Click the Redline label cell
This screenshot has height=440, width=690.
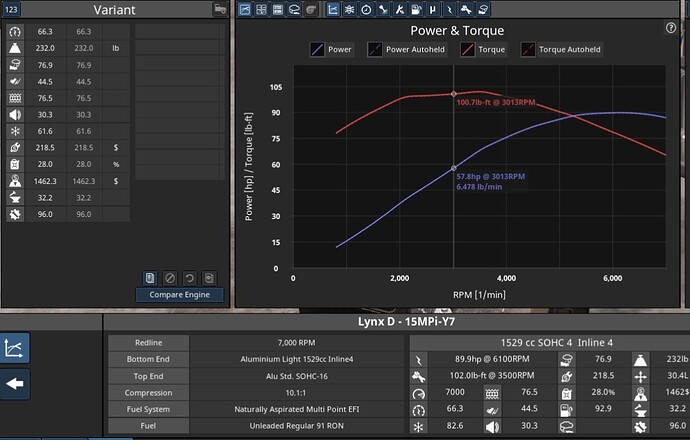pos(149,342)
